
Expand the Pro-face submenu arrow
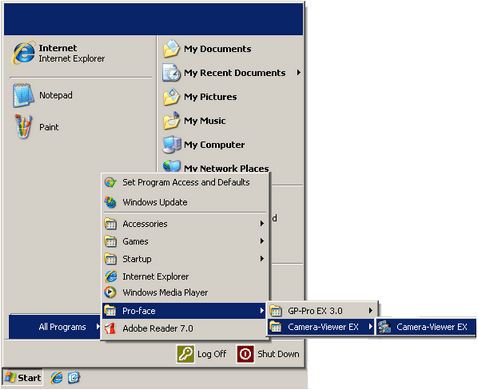(x=262, y=311)
